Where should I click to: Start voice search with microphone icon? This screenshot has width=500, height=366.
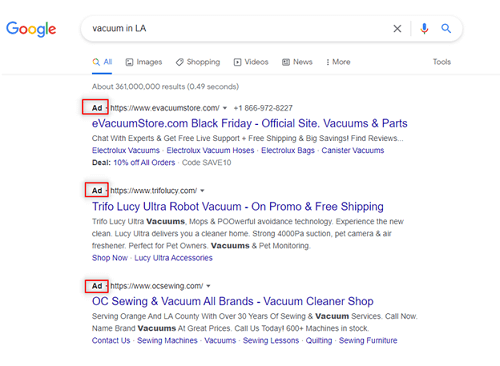pyautogui.click(x=424, y=29)
